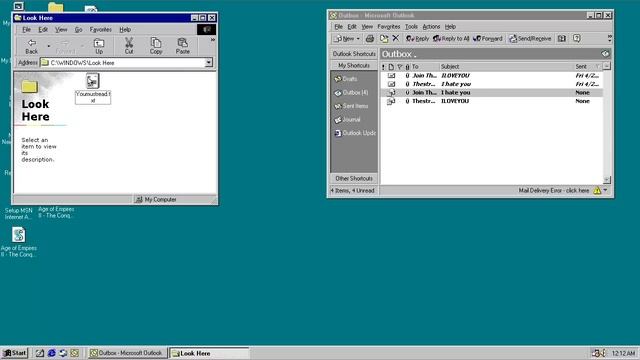The image size is (640, 360).
Task: Expand Outlook toolbar overflow chevron
Action: click(x=609, y=38)
